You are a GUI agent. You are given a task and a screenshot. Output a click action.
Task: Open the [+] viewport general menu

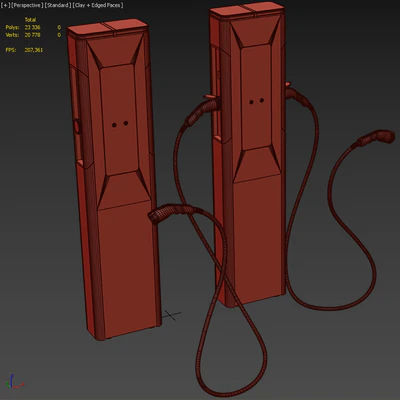click(x=5, y=5)
